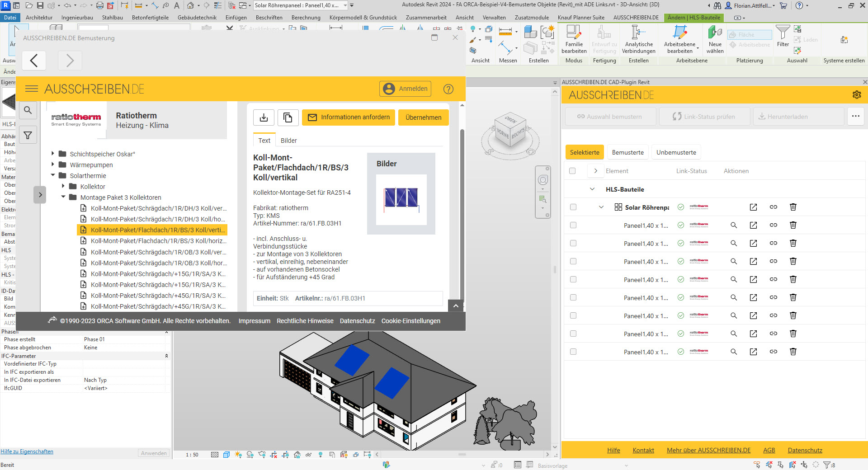Click the solar collector product thumbnail
This screenshot has width=868, height=470.
pos(401,199)
